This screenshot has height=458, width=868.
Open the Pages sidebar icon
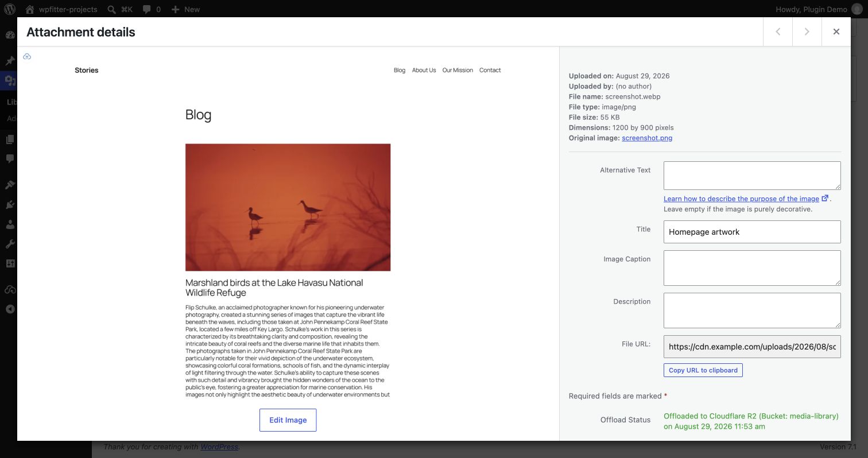coord(10,139)
